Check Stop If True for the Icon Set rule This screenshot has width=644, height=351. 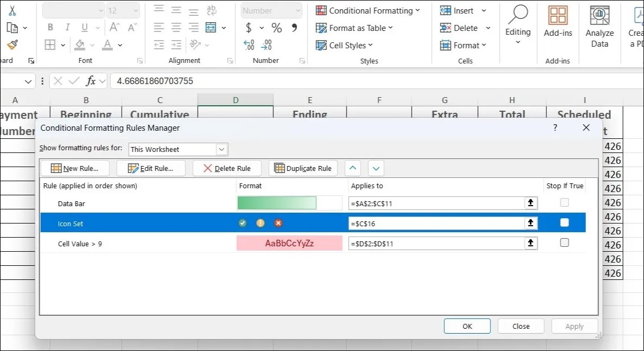click(x=564, y=222)
